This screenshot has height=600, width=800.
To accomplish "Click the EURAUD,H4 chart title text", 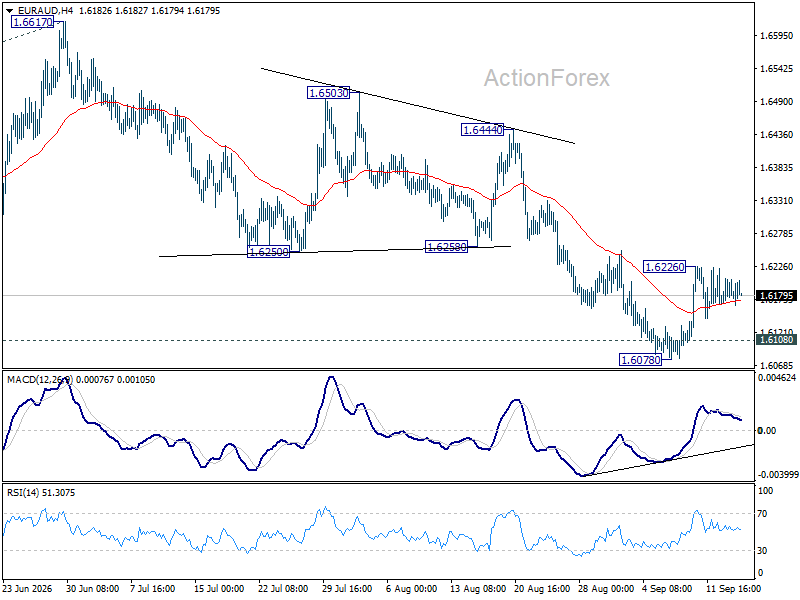I will 44,11.
